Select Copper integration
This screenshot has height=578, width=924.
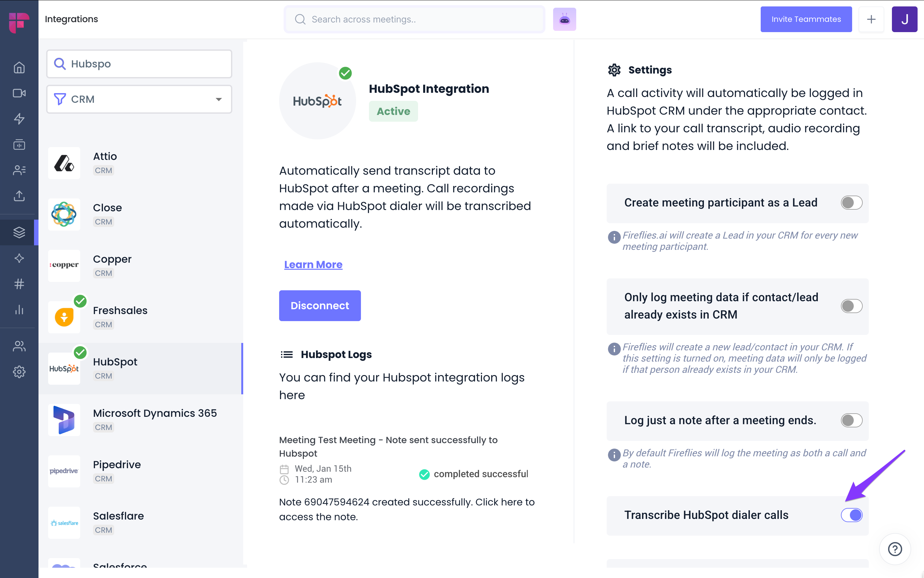[x=141, y=266]
